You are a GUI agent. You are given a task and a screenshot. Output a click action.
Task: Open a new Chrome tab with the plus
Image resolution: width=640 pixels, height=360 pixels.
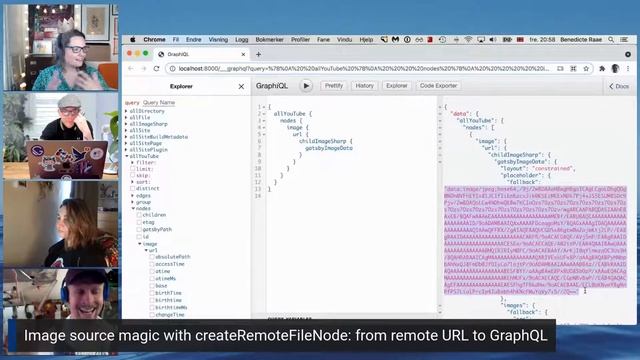tap(258, 54)
